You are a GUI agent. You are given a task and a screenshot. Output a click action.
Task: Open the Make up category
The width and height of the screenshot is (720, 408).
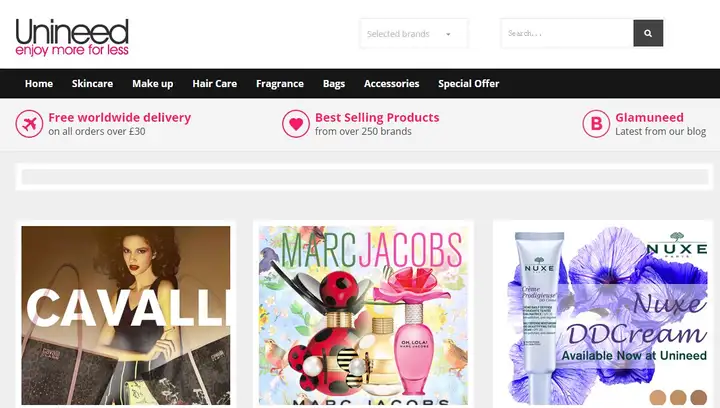tap(152, 84)
